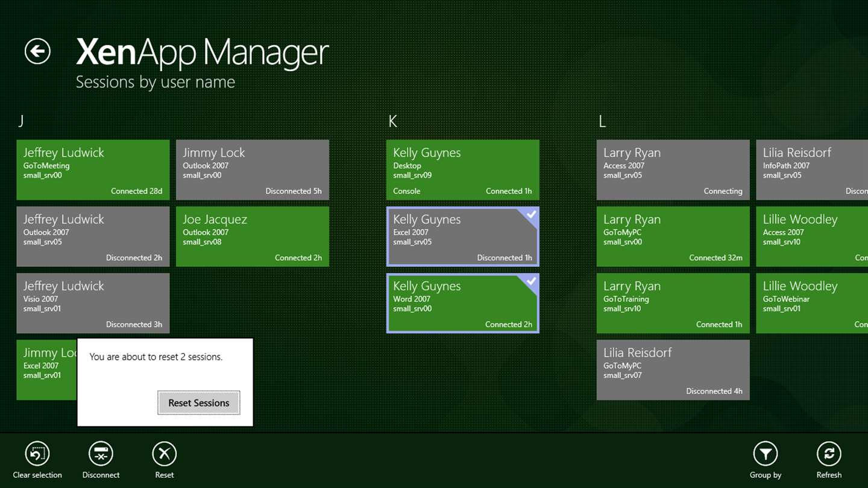Screen dimensions: 868x488
Task: Select Lilia Reisdorf GoToMyPC tile
Action: (673, 370)
